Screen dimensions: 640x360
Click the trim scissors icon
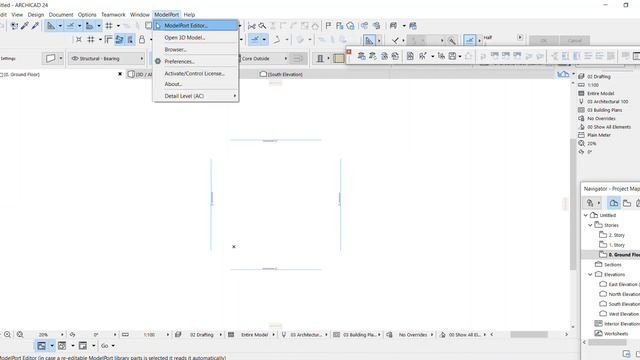(252, 26)
